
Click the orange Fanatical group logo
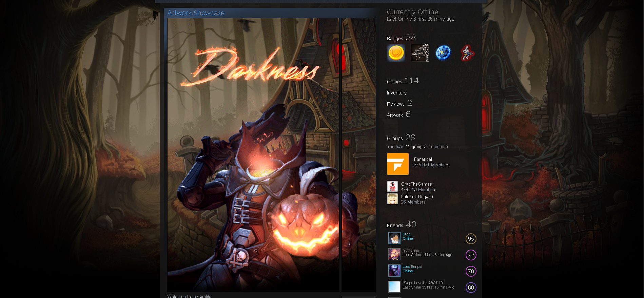398,164
